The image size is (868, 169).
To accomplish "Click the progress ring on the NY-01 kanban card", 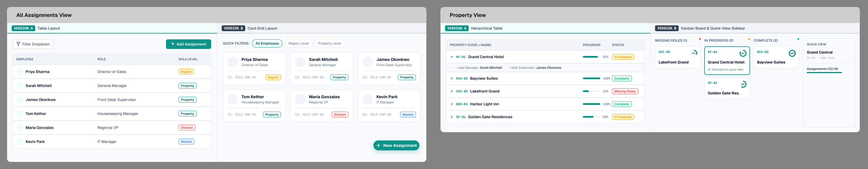I will tap(743, 53).
